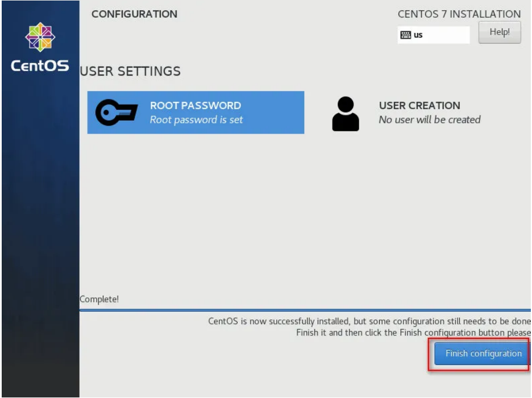Open the Help! button
532x398 pixels.
pyautogui.click(x=500, y=32)
